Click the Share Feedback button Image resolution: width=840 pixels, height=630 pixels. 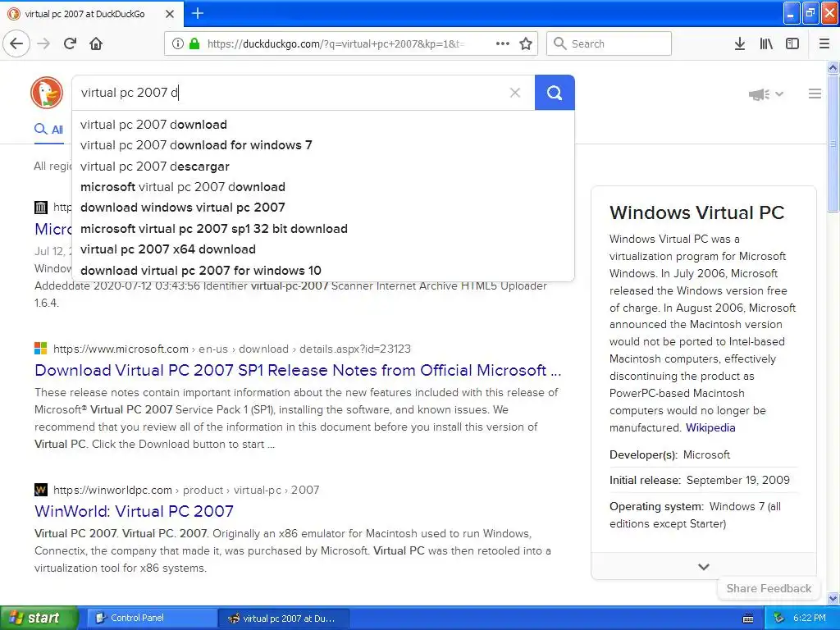pyautogui.click(x=769, y=588)
